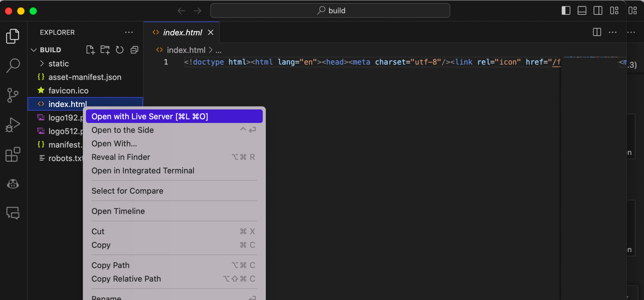The height and width of the screenshot is (300, 644).
Task: Open the Extensions view
Action: (13, 155)
